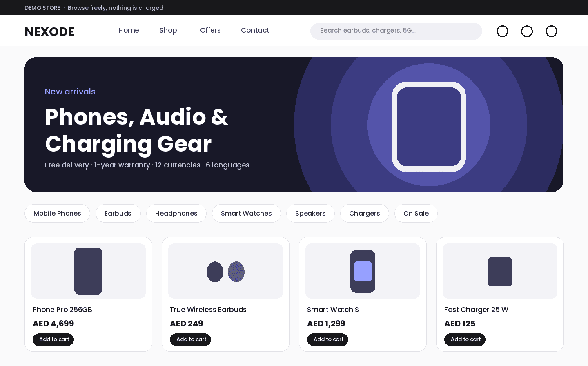Add True Wireless Earbuds to cart
This screenshot has width=588, height=366.
coord(190,339)
